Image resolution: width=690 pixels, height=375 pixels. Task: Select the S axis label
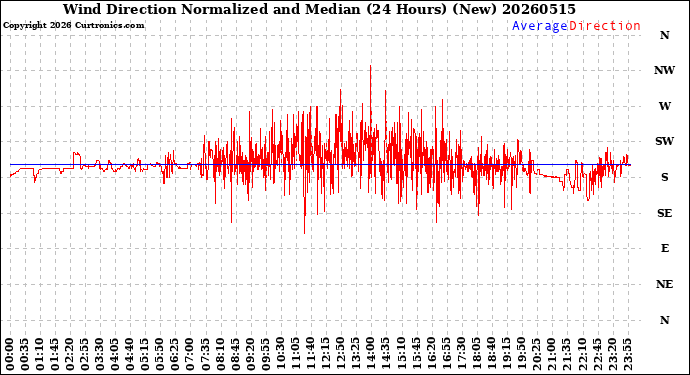664,177
